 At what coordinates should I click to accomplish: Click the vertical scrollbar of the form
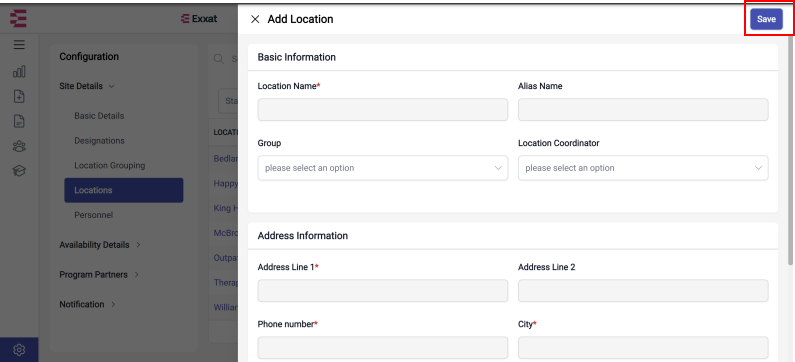coord(790,150)
